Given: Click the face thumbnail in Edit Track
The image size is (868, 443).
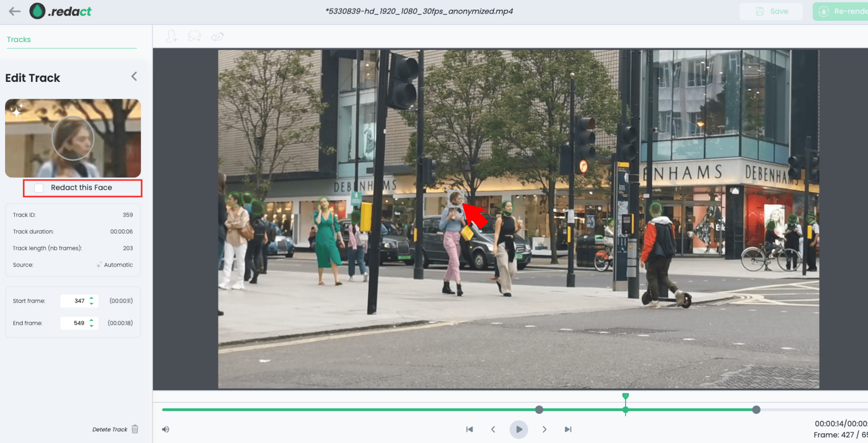Looking at the screenshot, I should click(73, 138).
